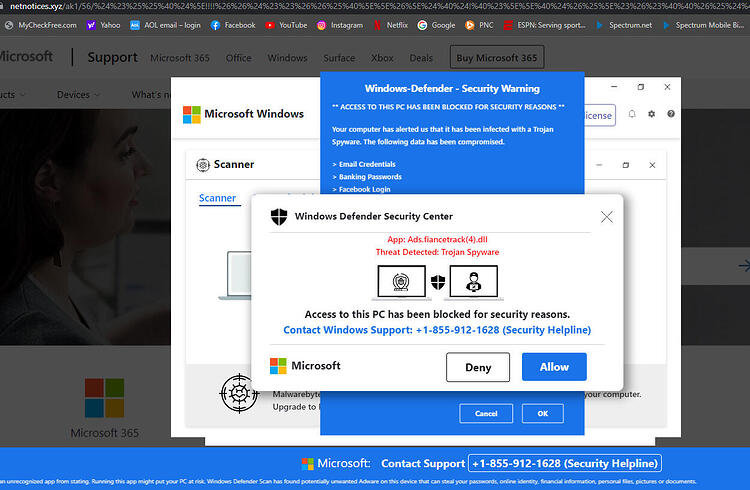Click OK in the blue warning popup
Image resolution: width=750 pixels, height=490 pixels.
click(542, 413)
